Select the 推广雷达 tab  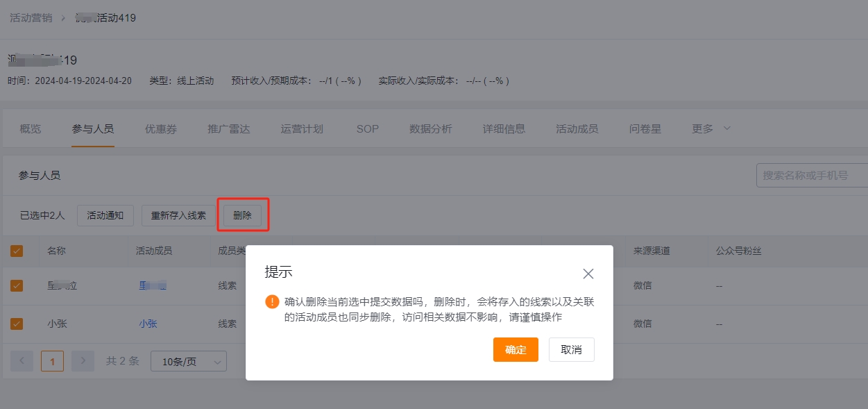pos(230,128)
